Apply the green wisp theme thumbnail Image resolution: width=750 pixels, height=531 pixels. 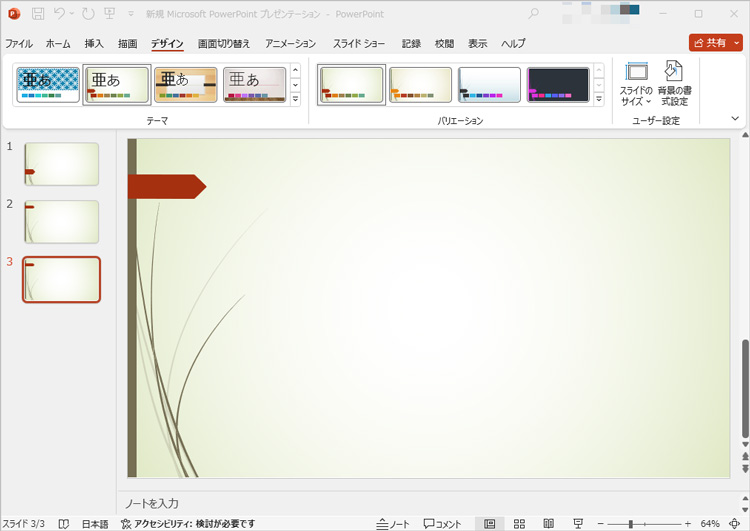[117, 85]
